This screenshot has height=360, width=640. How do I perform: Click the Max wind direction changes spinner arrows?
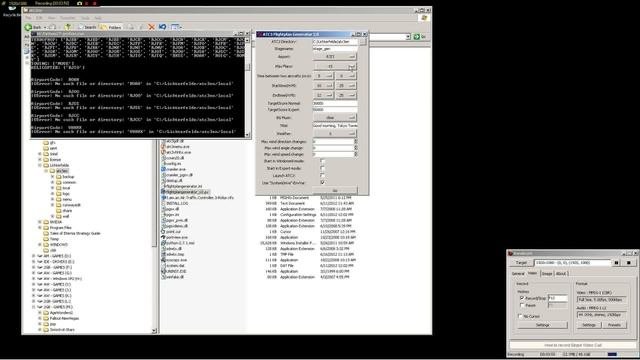pos(356,141)
